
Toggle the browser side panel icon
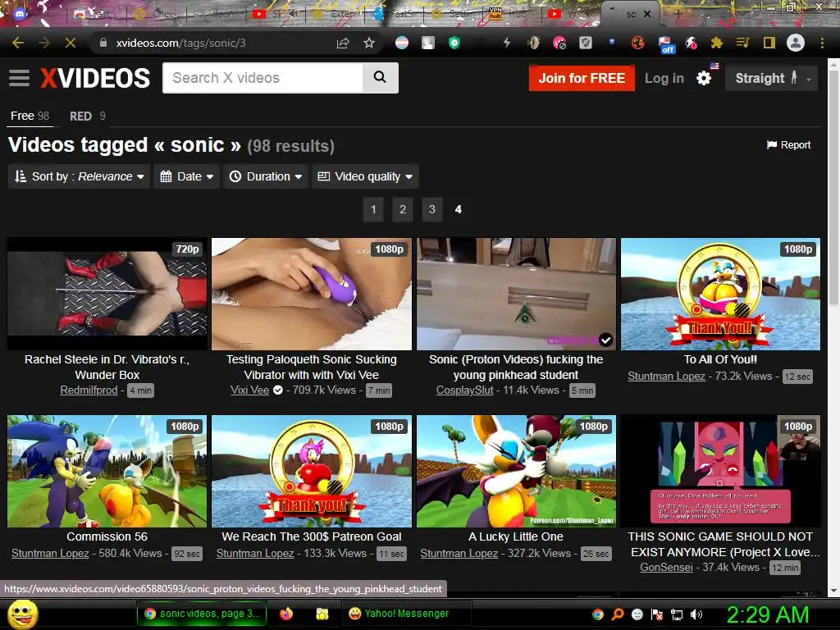tap(769, 43)
